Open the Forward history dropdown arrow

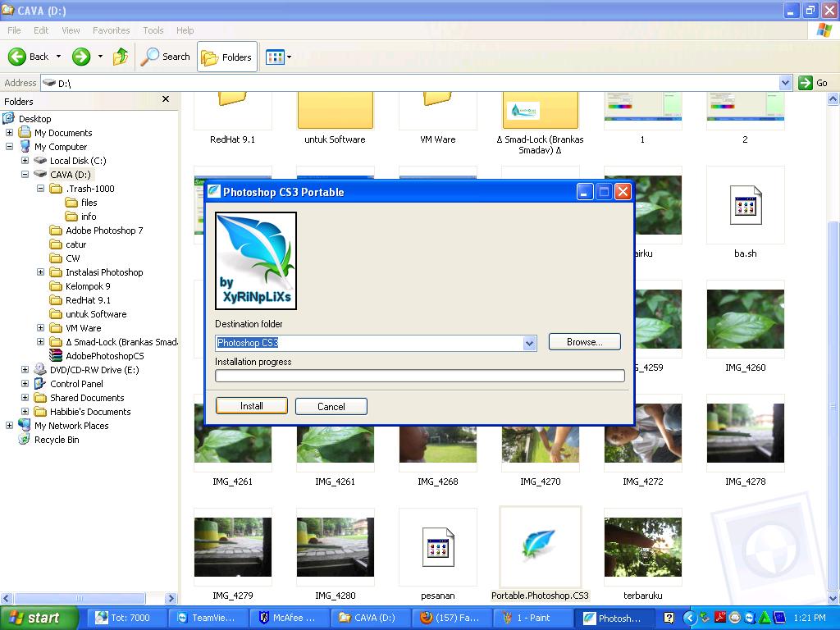100,57
